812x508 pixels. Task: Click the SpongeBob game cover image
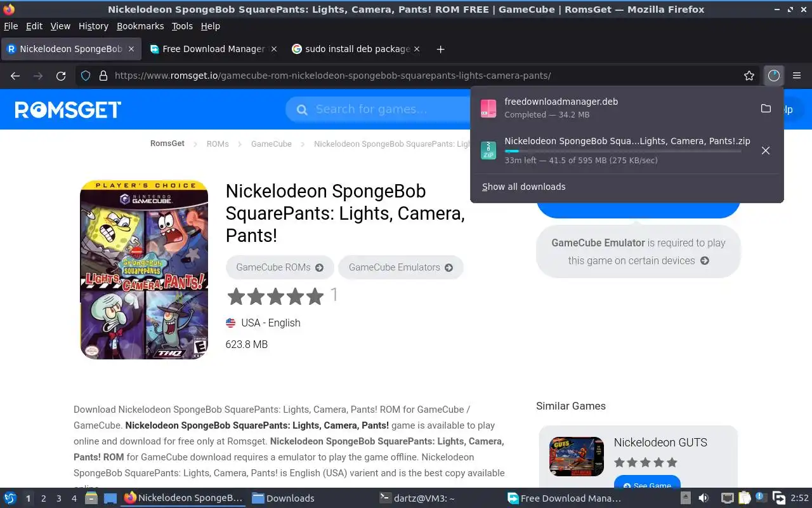point(144,270)
